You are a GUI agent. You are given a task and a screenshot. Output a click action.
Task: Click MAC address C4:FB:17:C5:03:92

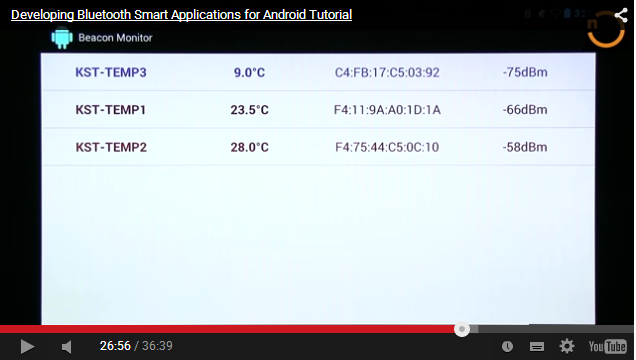coord(387,73)
